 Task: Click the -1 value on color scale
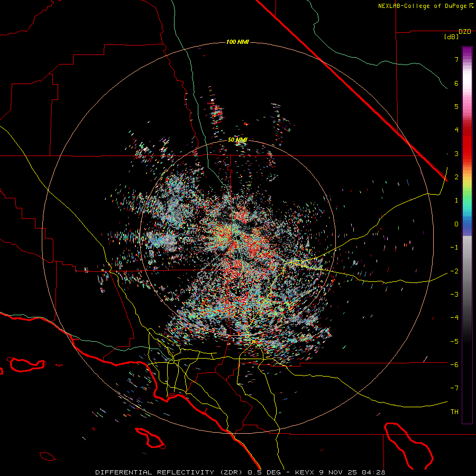click(454, 248)
